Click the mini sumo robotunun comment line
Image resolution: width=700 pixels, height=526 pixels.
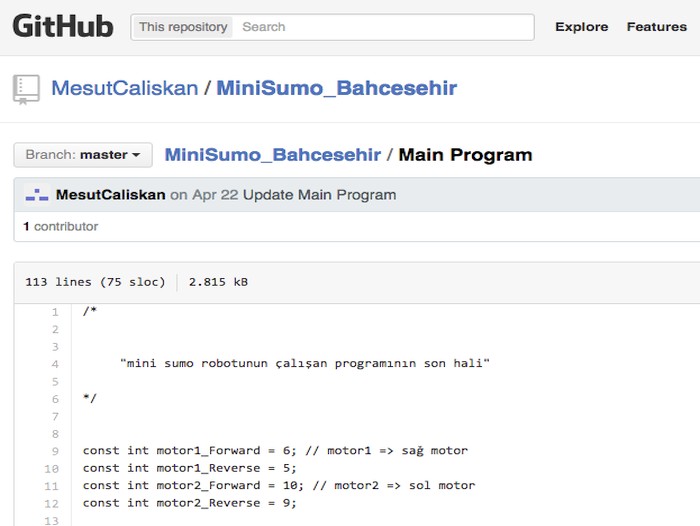pos(305,363)
